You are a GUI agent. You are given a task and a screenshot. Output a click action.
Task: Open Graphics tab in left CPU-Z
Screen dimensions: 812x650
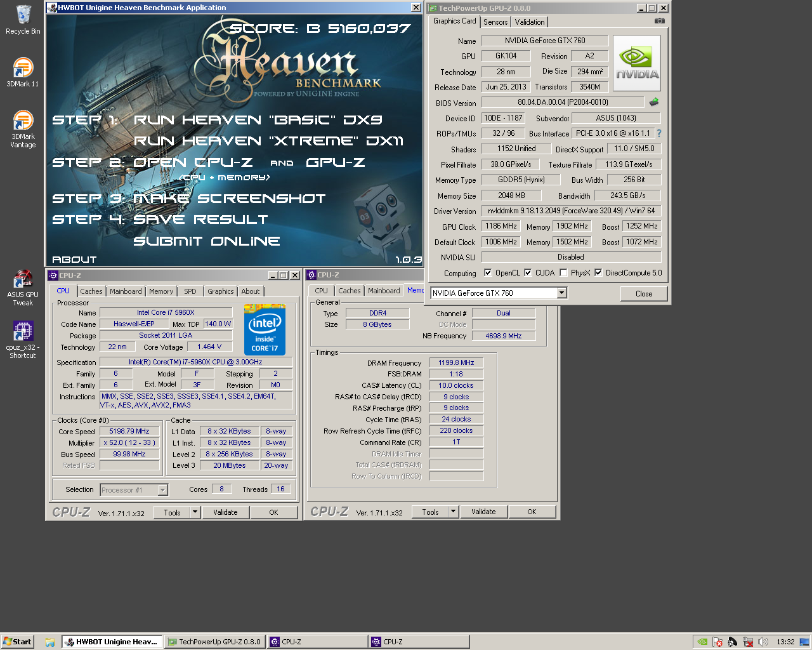[x=221, y=291]
